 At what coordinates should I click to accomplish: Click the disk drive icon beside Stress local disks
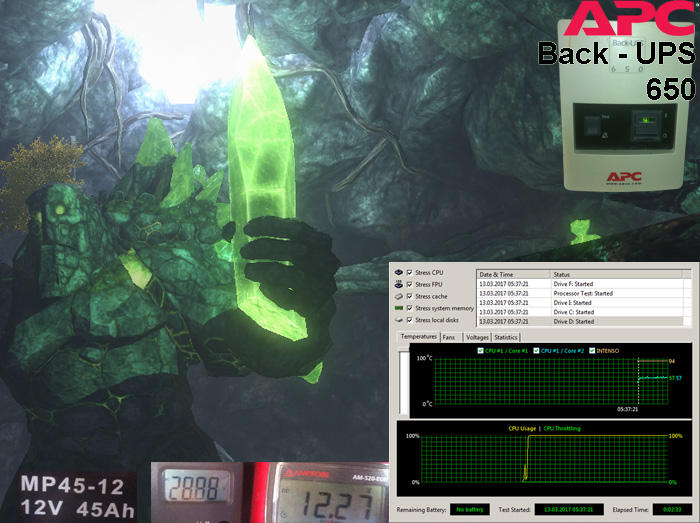pos(399,320)
